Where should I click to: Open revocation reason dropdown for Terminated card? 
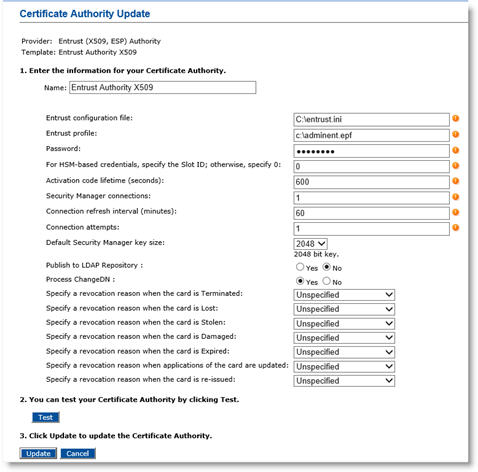(344, 295)
